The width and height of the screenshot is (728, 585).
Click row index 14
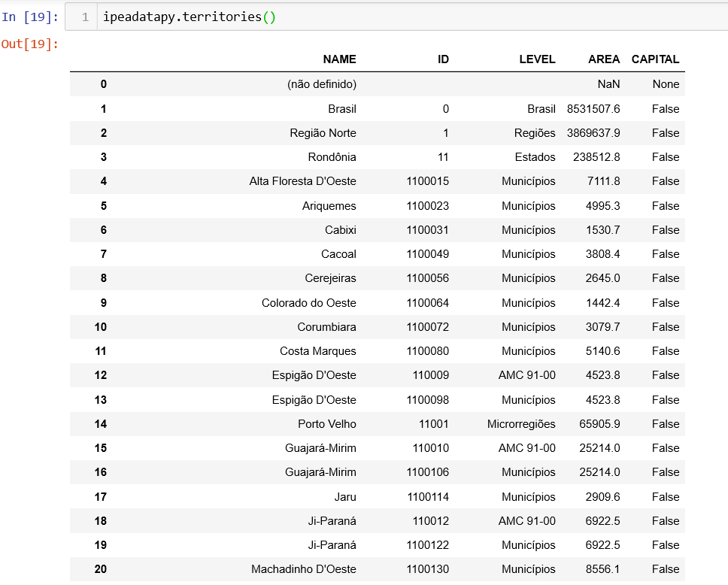(x=101, y=424)
